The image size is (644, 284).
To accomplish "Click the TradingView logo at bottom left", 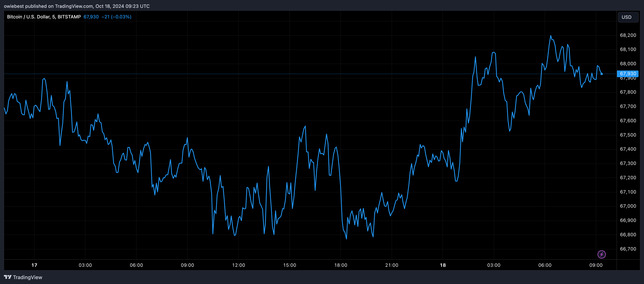I will (x=23, y=277).
